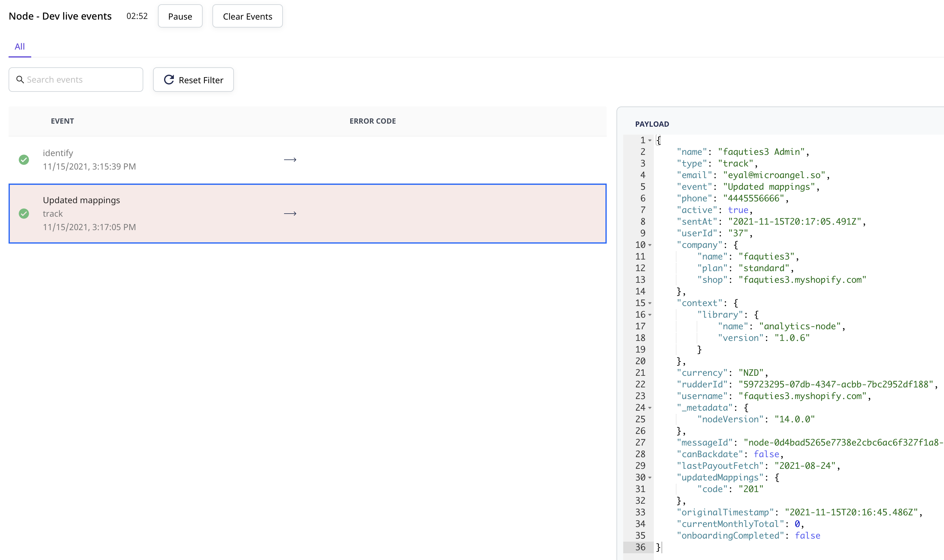This screenshot has height=560, width=944.
Task: Click the lastPayoutFetch "2021-08-24" value
Action: pyautogui.click(x=805, y=466)
